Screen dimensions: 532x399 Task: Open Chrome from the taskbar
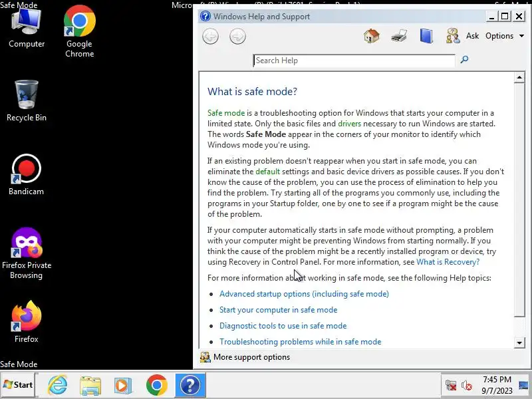coord(157,385)
